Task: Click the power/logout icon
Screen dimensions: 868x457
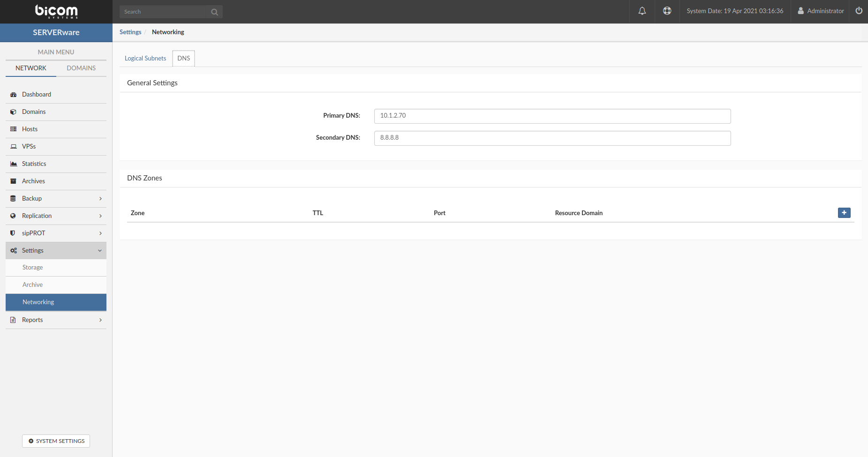Action: (x=859, y=11)
